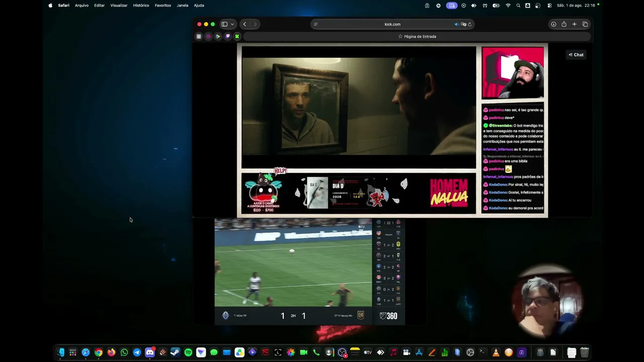Viewport: 644px width, 362px height.
Task: Open Messages from the dock
Action: [214, 352]
